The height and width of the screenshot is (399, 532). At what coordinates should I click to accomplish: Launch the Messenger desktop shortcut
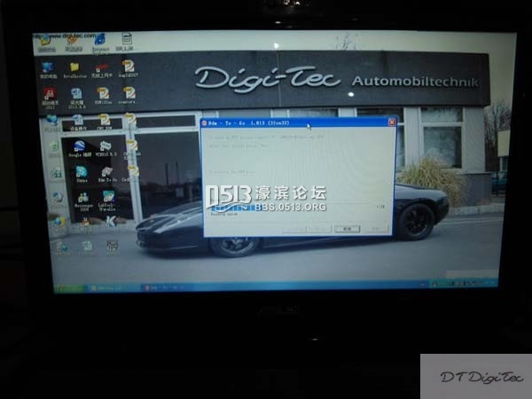pos(82,198)
